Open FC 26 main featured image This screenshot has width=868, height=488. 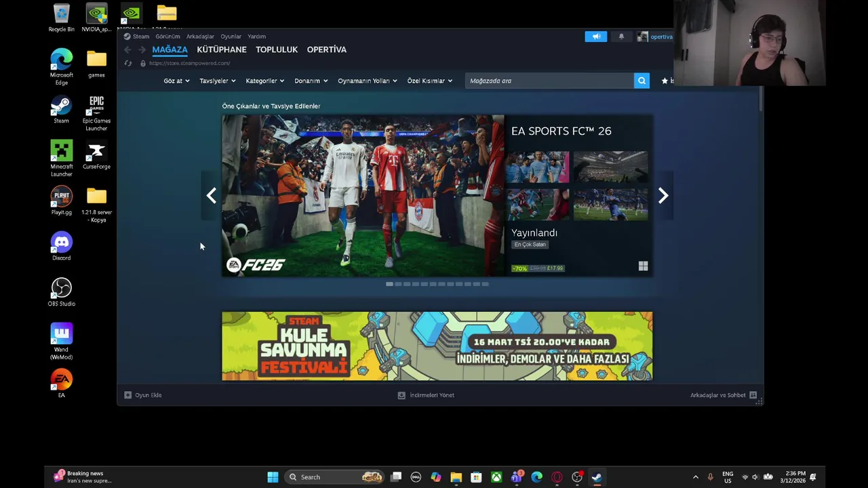click(363, 196)
